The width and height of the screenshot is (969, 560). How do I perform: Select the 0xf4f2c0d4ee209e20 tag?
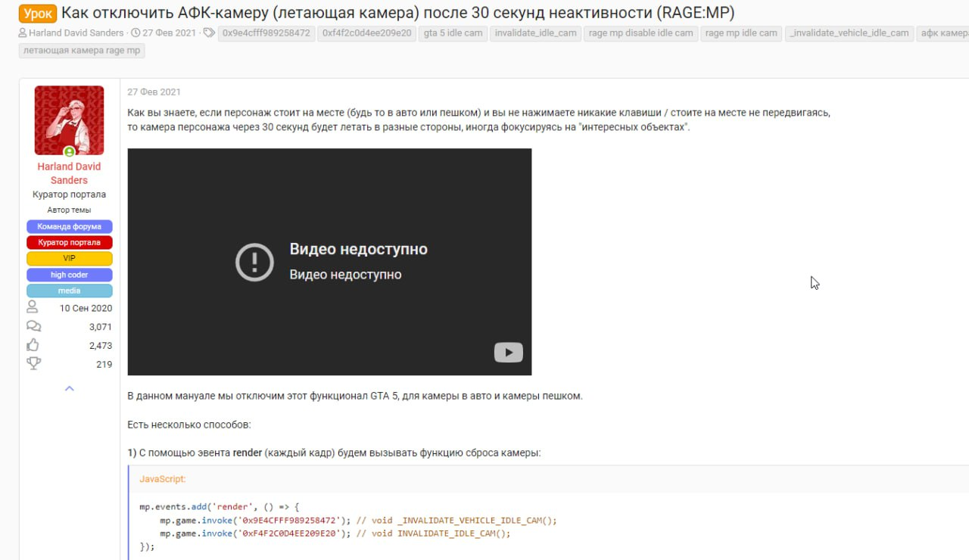367,33
